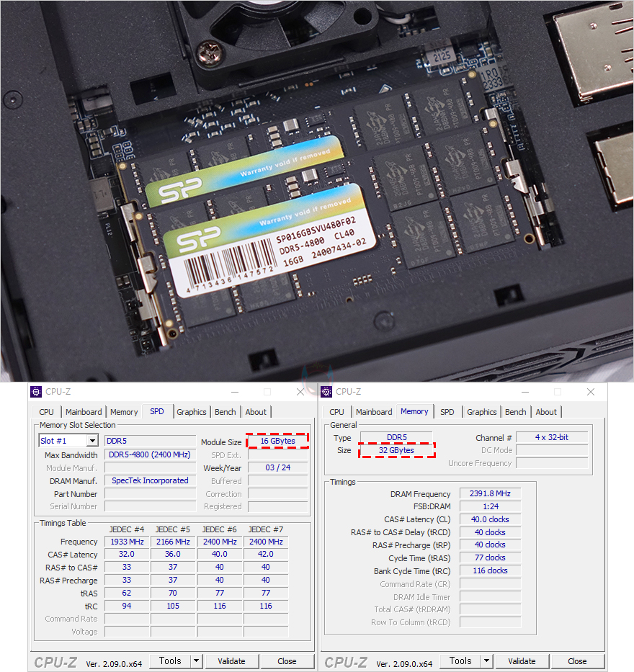Click Close button in left CPU-Z window
The image size is (634, 672).
(x=287, y=661)
